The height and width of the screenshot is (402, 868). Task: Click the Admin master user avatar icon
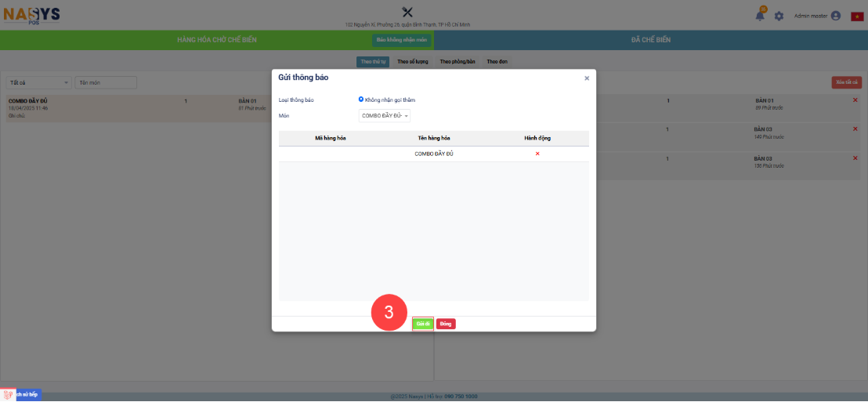pos(836,16)
